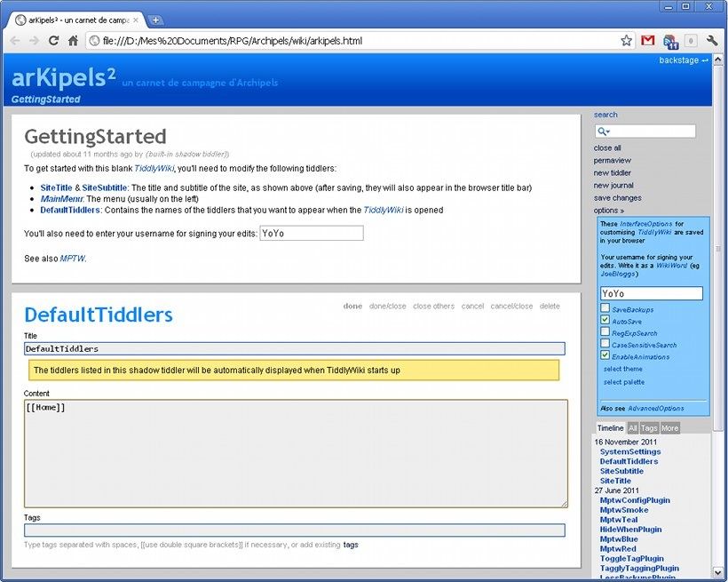Open DefaultTiddlers link in GettingStarted text

pyautogui.click(x=70, y=210)
